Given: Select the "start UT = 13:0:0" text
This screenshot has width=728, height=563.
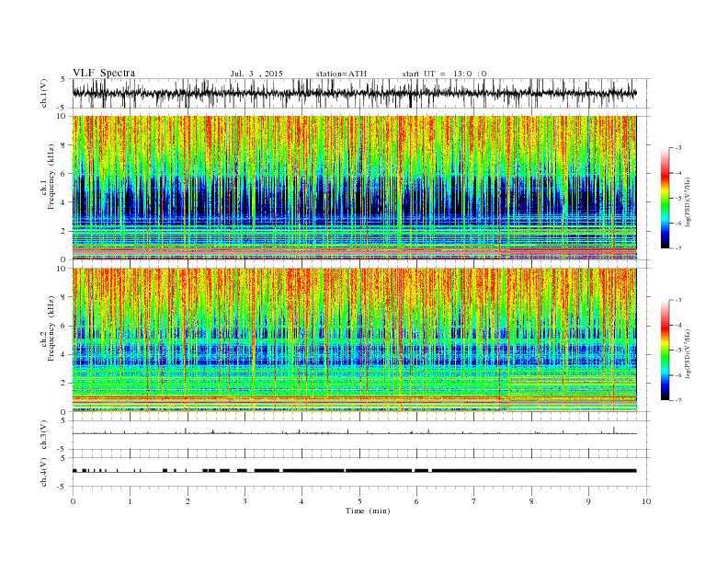Looking at the screenshot, I should point(444,74).
